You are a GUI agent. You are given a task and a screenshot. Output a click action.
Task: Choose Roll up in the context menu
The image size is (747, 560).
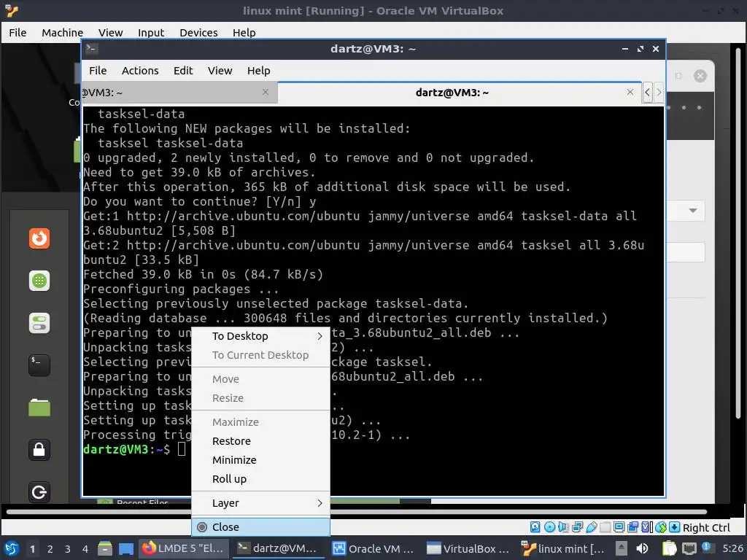[x=260, y=479]
